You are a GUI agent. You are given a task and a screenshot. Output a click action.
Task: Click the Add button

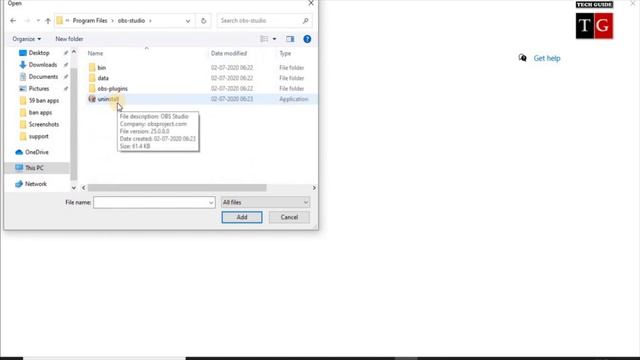click(x=242, y=217)
